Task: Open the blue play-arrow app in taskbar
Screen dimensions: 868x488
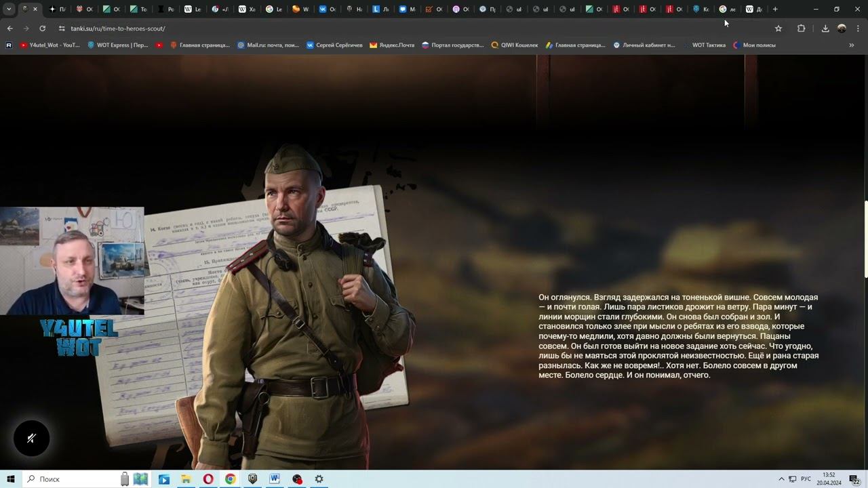Action: pos(163,479)
